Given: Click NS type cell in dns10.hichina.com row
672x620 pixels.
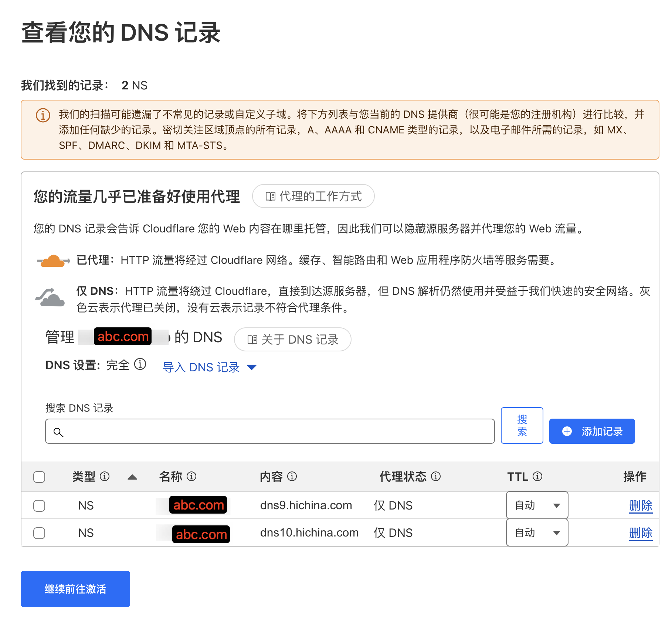Looking at the screenshot, I should [86, 533].
